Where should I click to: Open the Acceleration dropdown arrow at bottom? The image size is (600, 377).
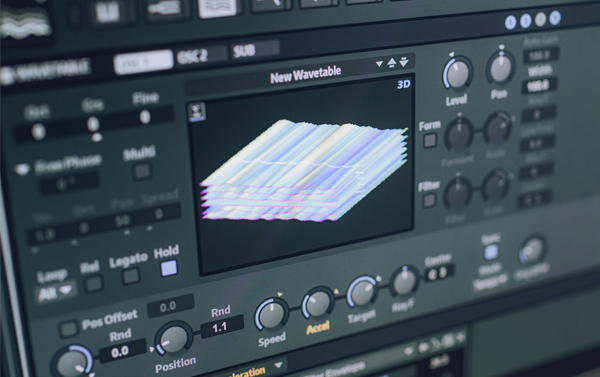(x=278, y=365)
